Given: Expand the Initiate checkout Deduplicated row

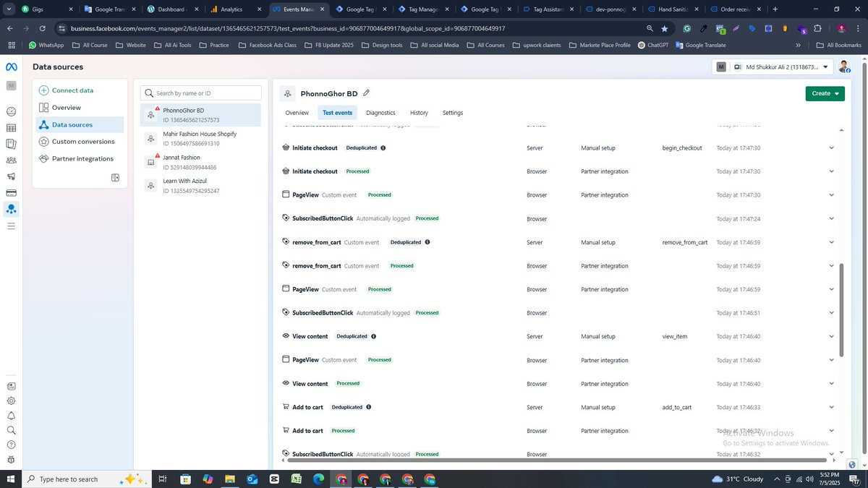Looking at the screenshot, I should pos(831,147).
